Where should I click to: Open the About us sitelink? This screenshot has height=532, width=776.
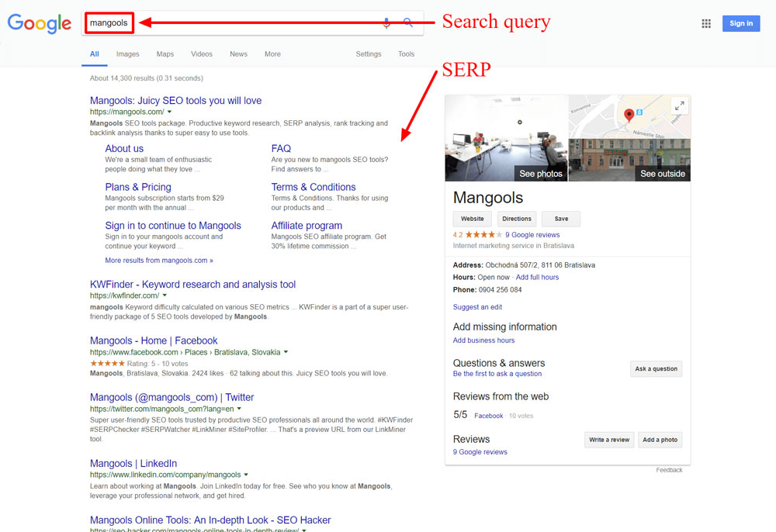[x=124, y=149]
